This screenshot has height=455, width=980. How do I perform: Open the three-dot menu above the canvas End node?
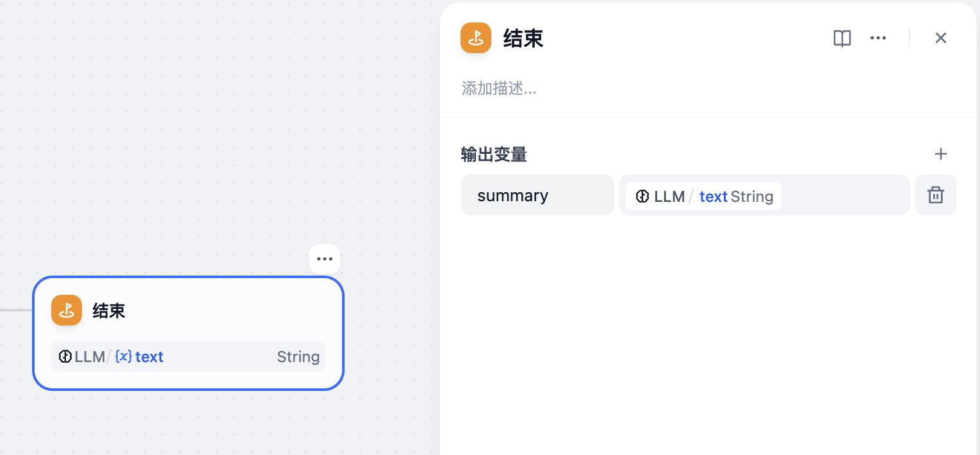point(324,258)
